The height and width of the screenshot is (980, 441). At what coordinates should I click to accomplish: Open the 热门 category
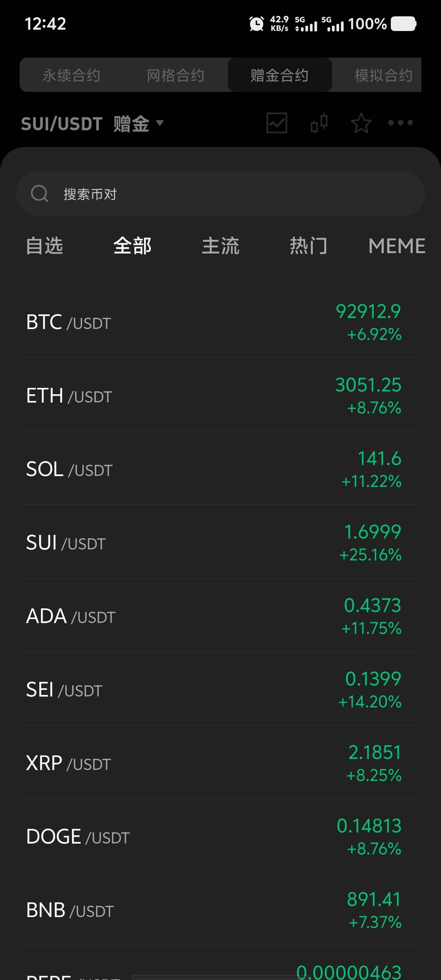[x=308, y=246]
